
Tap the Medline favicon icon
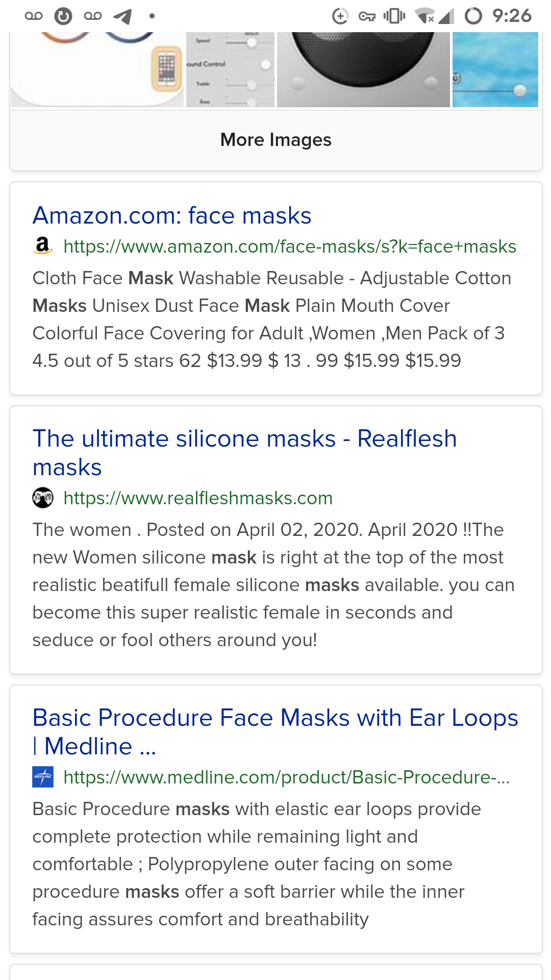[43, 777]
